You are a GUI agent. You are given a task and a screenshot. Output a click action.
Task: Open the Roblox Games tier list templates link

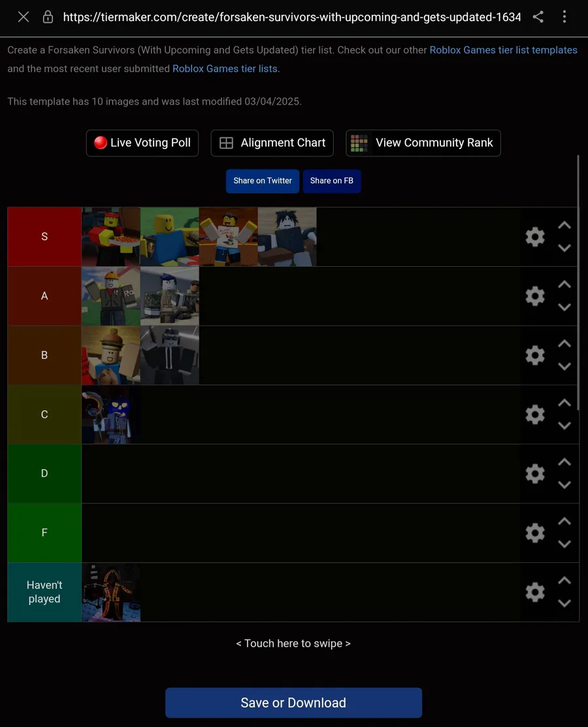click(x=503, y=50)
